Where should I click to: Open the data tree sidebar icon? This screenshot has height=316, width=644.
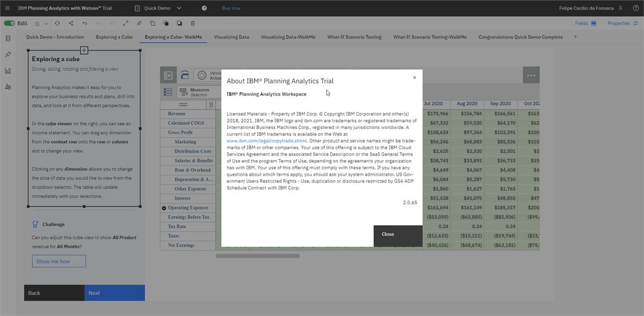coord(8,38)
